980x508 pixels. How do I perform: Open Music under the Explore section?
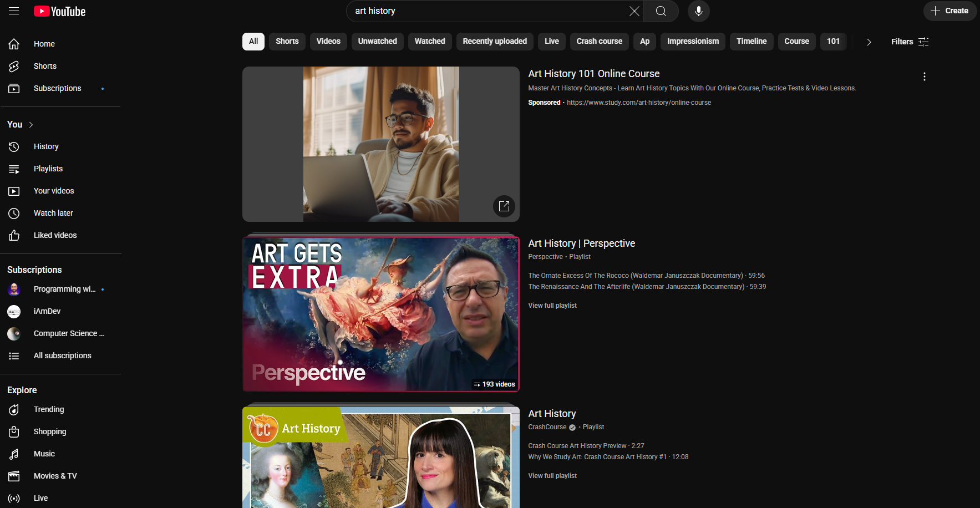click(x=44, y=454)
